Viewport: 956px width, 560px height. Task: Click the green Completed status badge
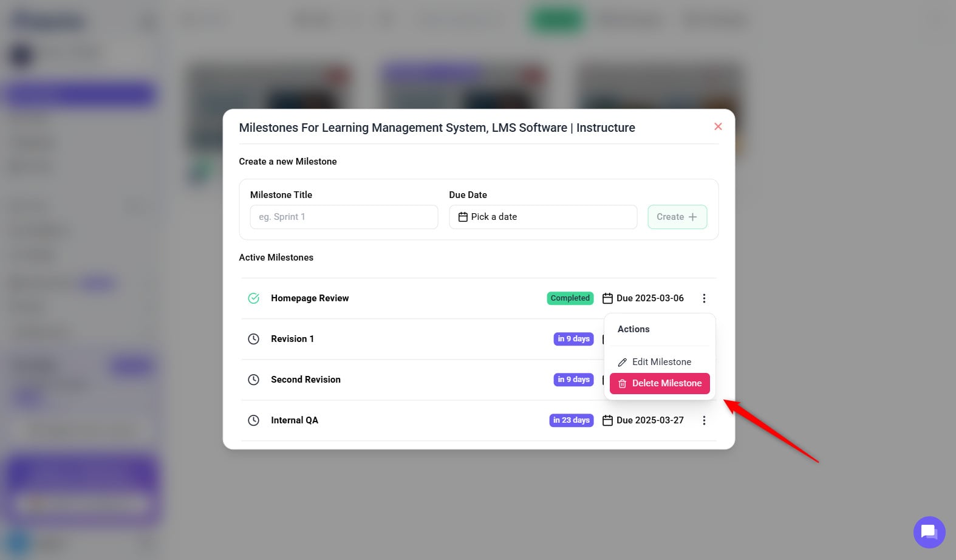pos(570,298)
